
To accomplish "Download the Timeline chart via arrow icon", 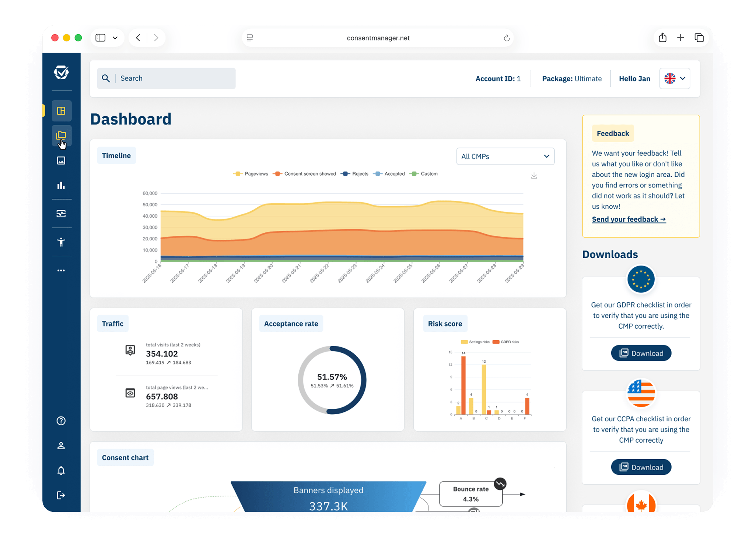I will coord(534,176).
